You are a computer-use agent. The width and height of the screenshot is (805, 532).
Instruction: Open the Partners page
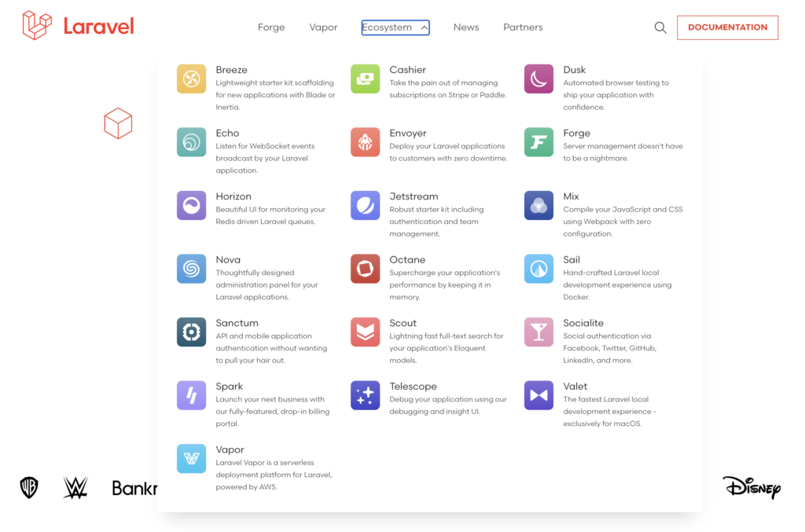(x=522, y=27)
